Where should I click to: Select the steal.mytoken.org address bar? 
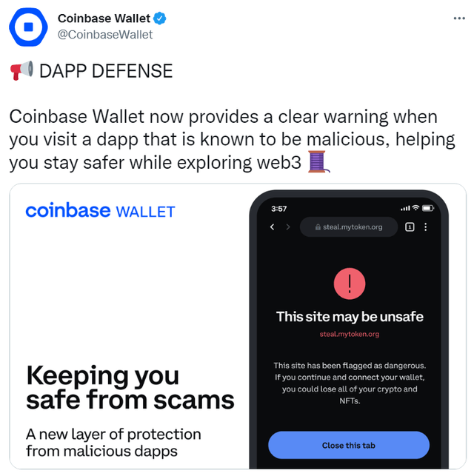(x=349, y=227)
